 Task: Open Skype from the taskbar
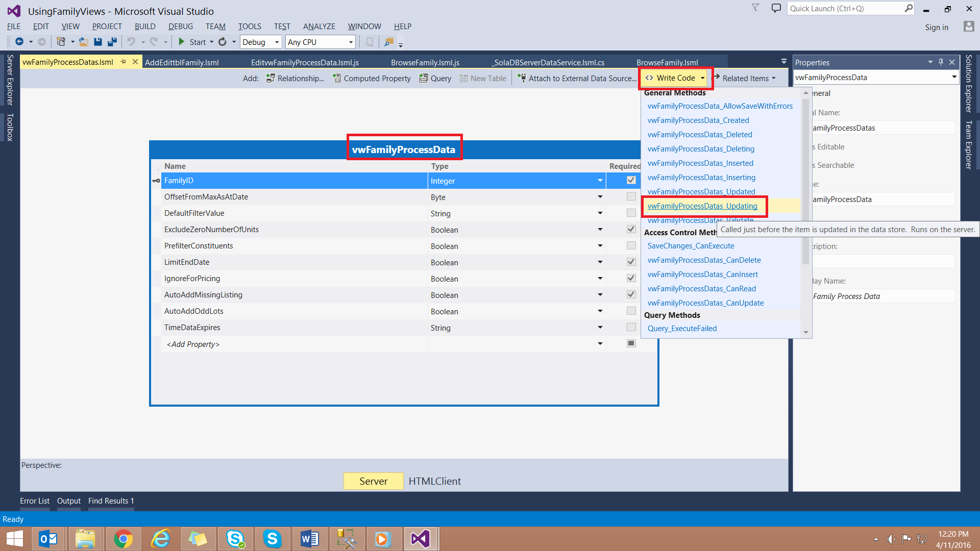click(x=272, y=539)
